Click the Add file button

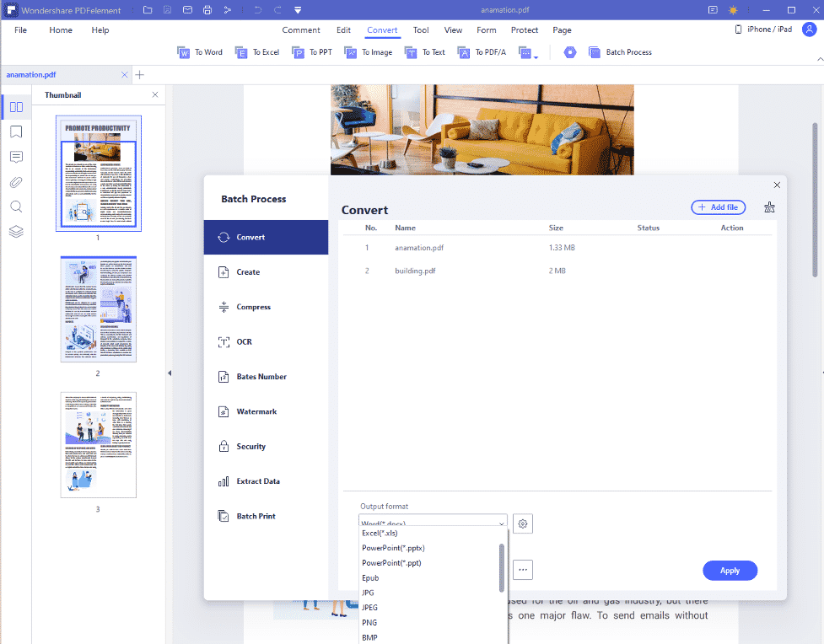point(718,207)
